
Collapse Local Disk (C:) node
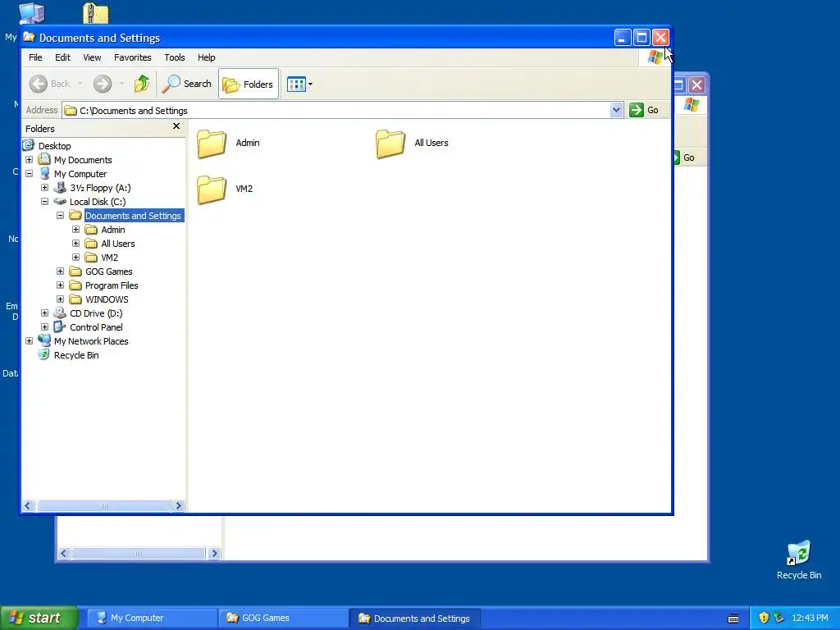(x=44, y=202)
